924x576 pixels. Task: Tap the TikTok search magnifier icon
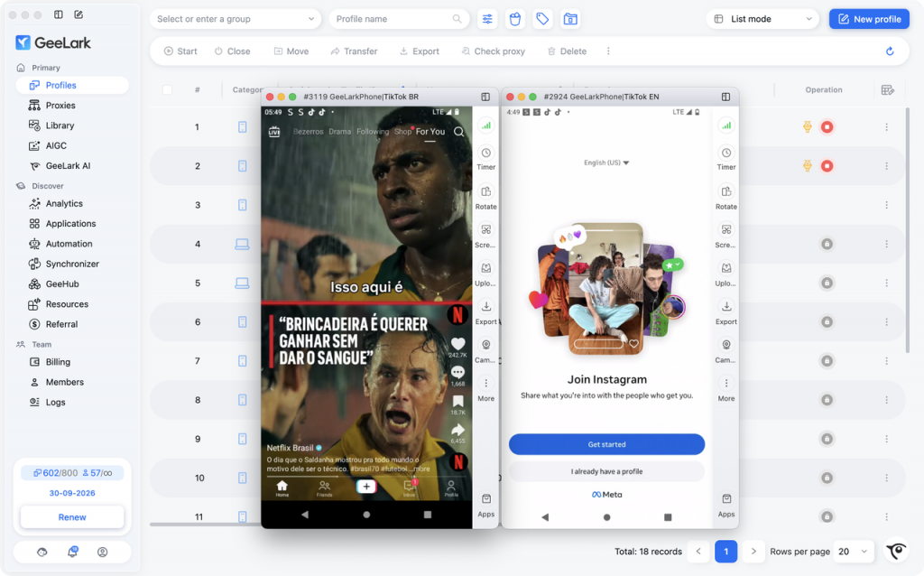click(x=458, y=132)
